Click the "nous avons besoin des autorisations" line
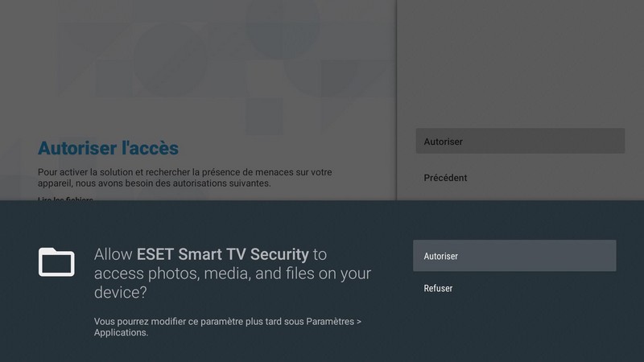The height and width of the screenshot is (362, 644). pyautogui.click(x=154, y=183)
